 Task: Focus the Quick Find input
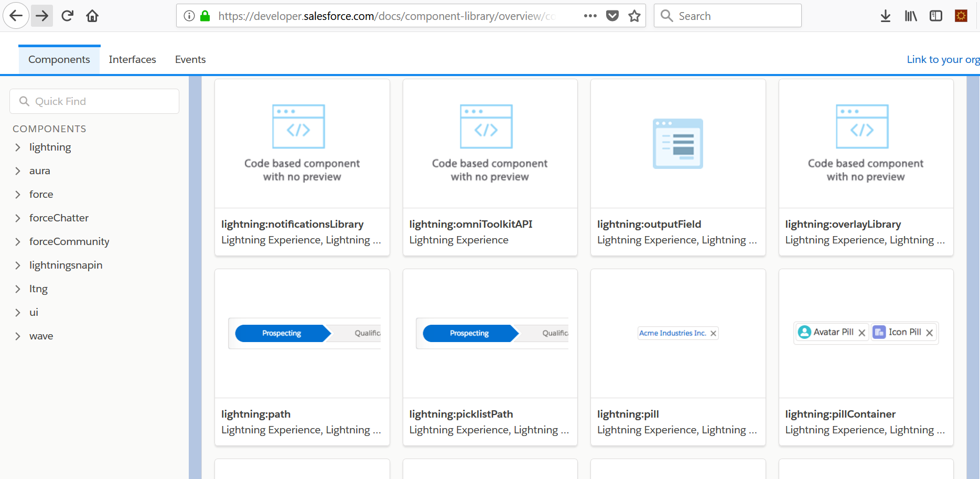point(94,101)
